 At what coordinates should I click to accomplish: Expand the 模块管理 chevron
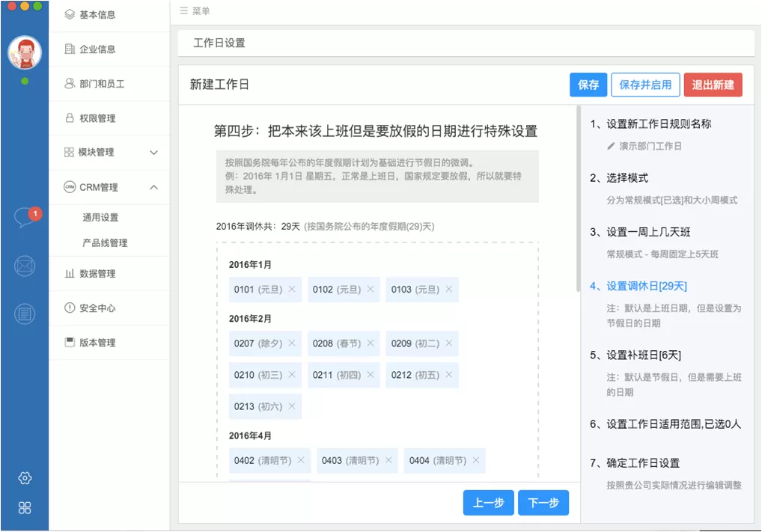coord(153,153)
